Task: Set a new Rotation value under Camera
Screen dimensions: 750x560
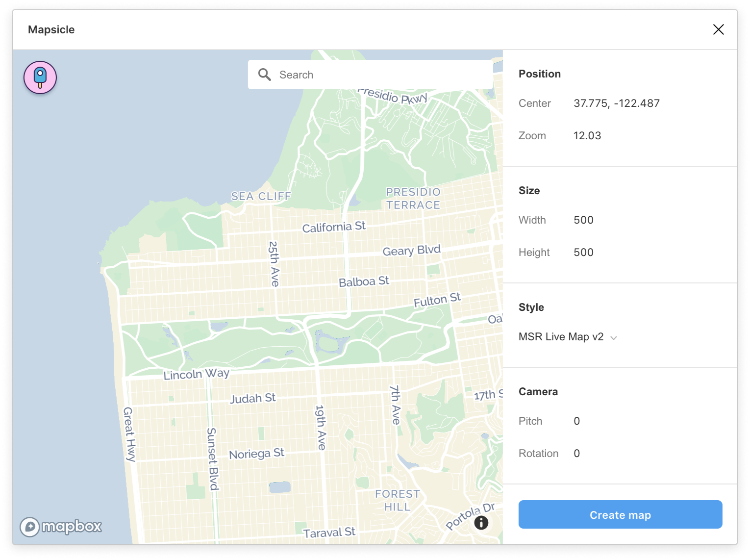Action: point(576,453)
